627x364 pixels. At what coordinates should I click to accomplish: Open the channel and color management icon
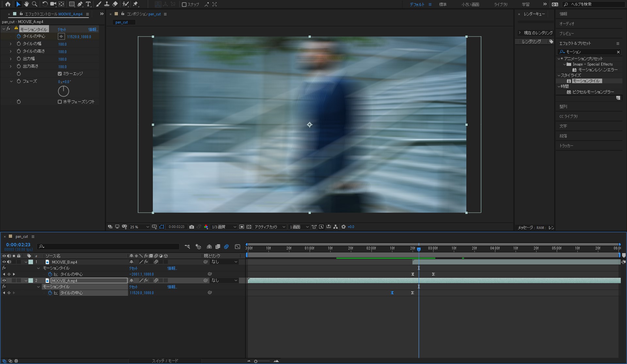206,227
